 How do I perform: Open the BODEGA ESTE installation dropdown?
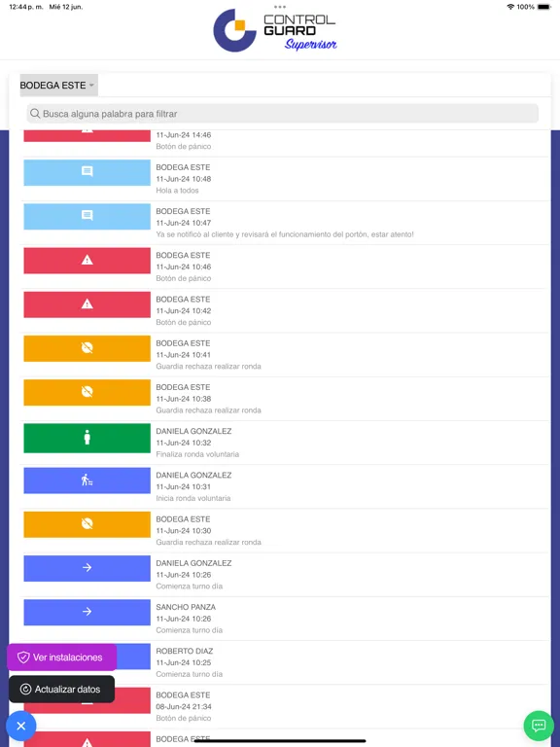tap(58, 86)
